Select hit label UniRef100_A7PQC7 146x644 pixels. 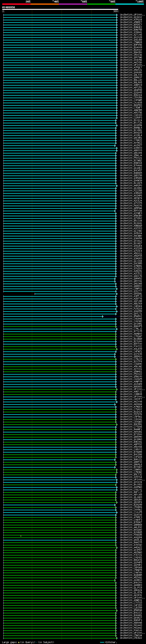point(131,67)
